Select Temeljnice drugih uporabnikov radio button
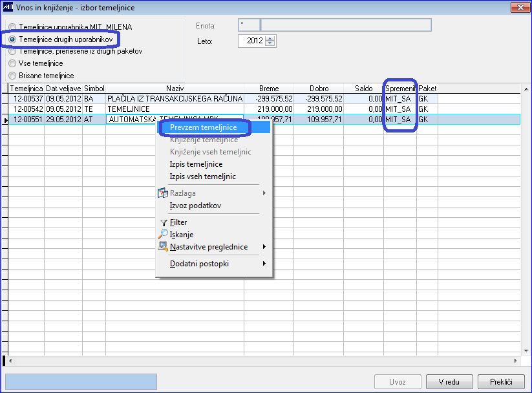The width and height of the screenshot is (532, 393). (x=12, y=39)
